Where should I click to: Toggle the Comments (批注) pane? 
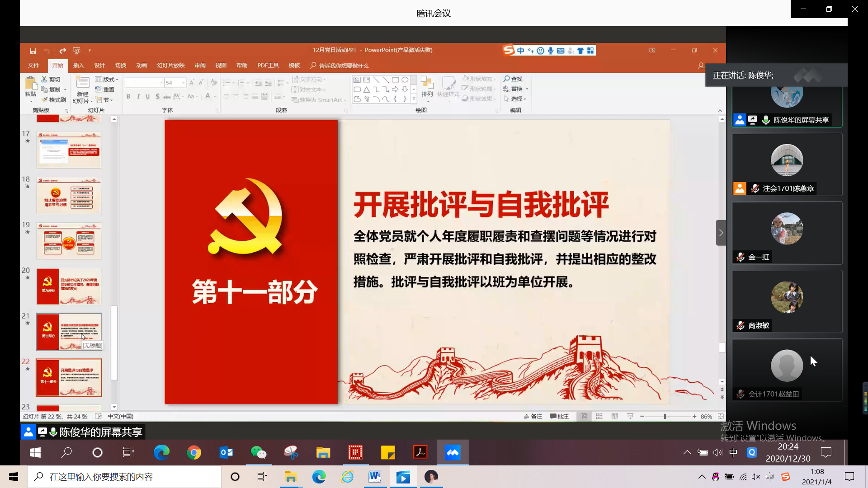tap(559, 416)
